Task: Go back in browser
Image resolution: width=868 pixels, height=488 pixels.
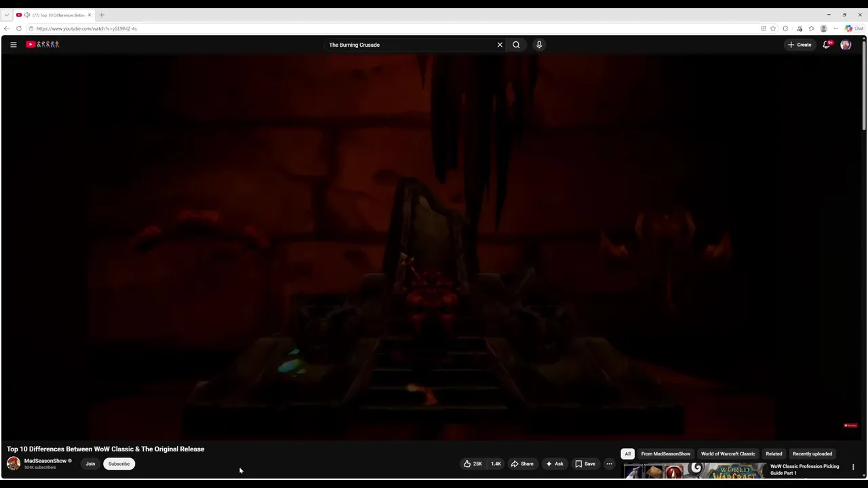Action: 6,28
